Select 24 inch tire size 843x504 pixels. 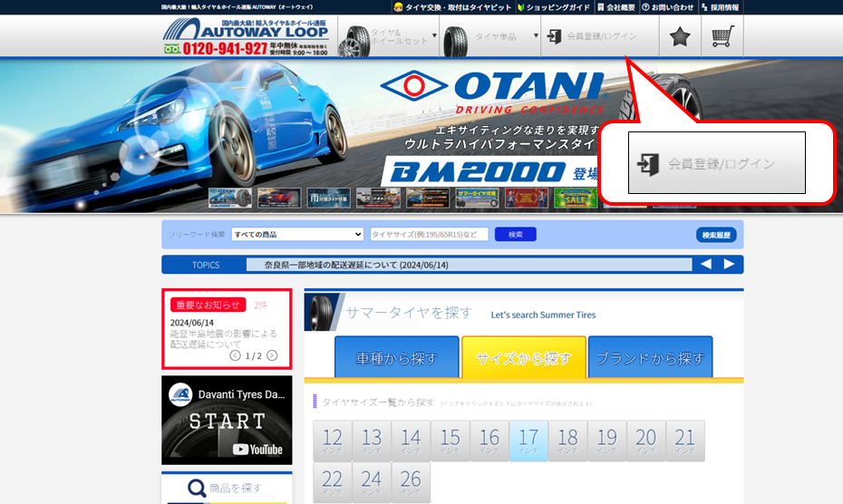click(x=372, y=482)
